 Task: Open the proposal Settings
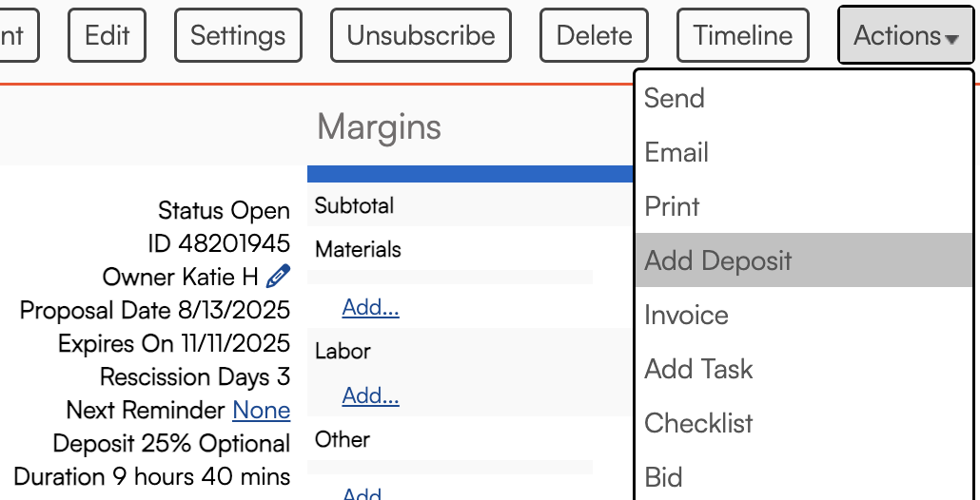(x=238, y=36)
